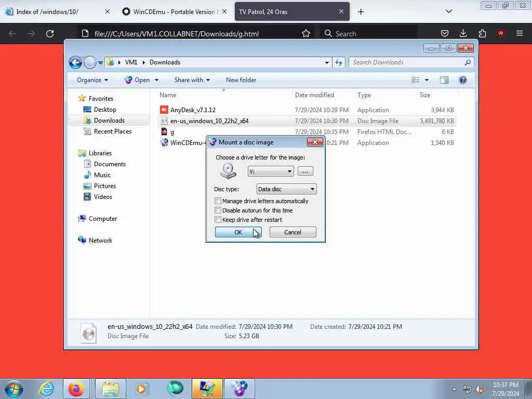The width and height of the screenshot is (532, 399).
Task: Select the en-us_windows_10_22h2_x64 disc image icon
Action: 164,121
